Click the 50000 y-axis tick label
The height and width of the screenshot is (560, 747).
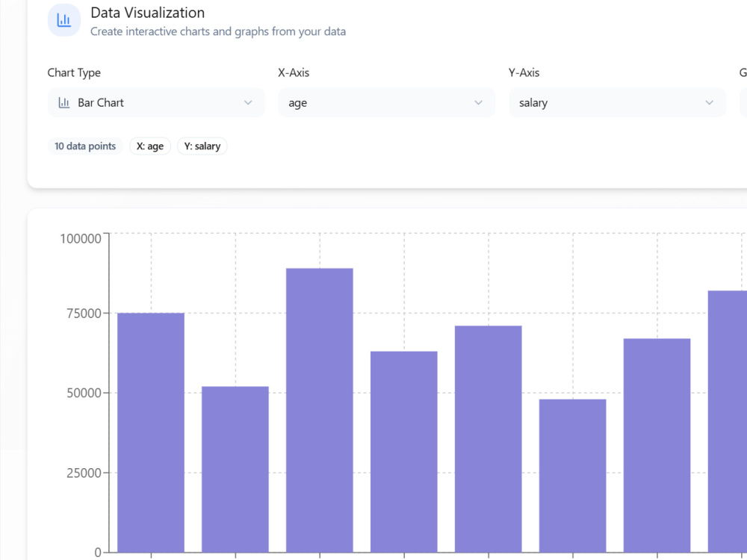click(84, 393)
